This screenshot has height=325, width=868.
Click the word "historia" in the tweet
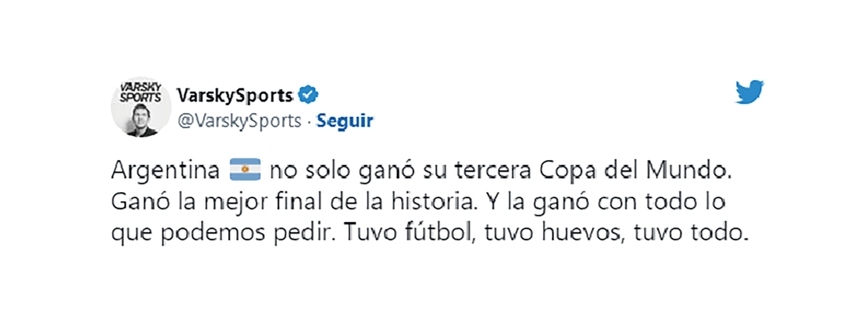434,201
